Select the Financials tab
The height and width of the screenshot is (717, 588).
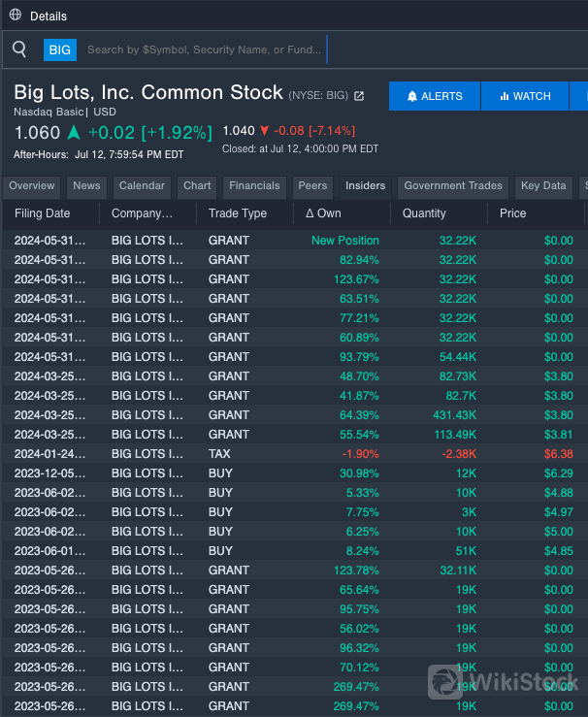point(254,186)
